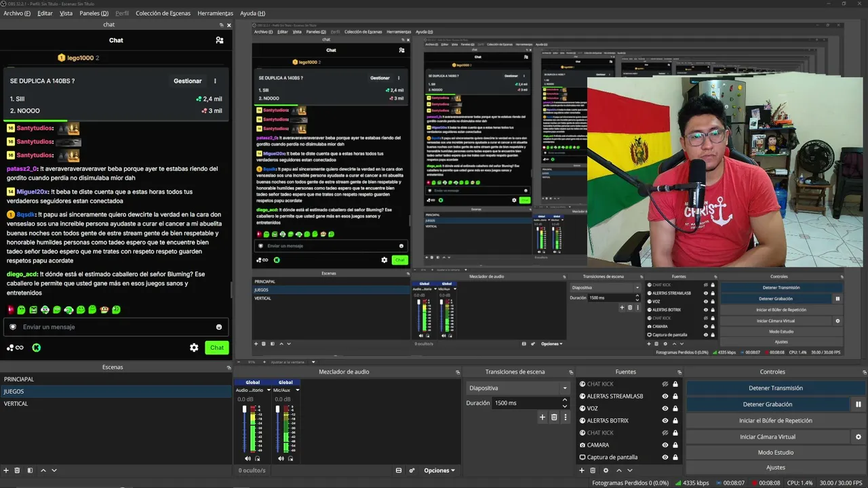The height and width of the screenshot is (488, 868).
Task: Open the Archivo menu
Action: click(18, 14)
